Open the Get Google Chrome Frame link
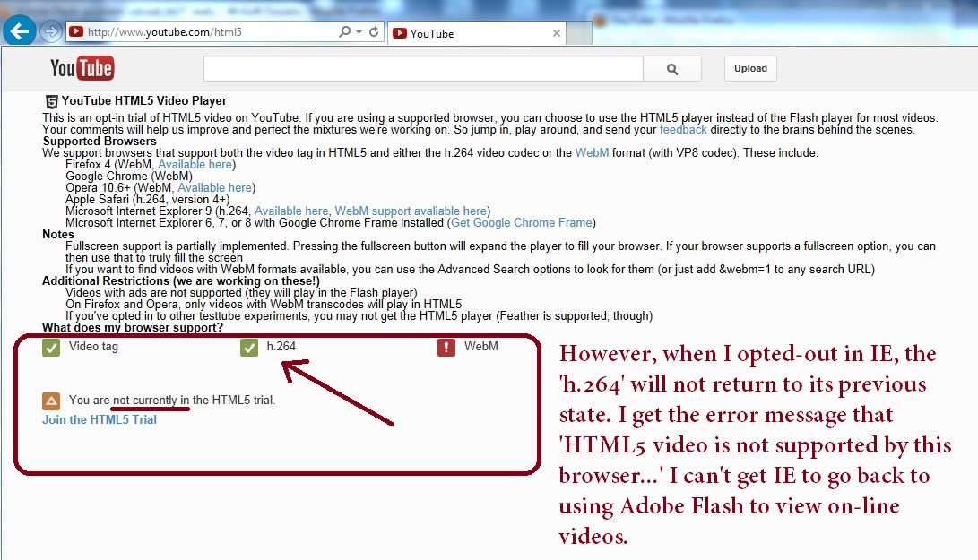This screenshot has height=560, width=978. 522,223
